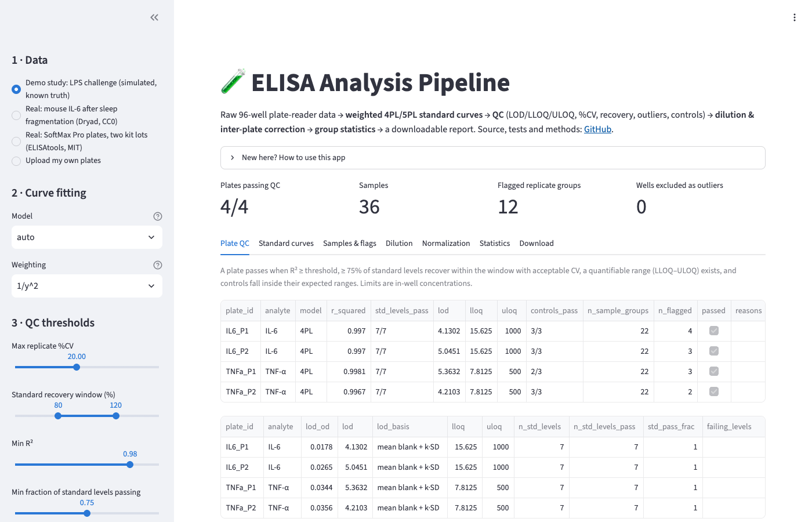This screenshot has height=522, width=812.
Task: Click the lod_basis column header
Action: tap(409, 427)
